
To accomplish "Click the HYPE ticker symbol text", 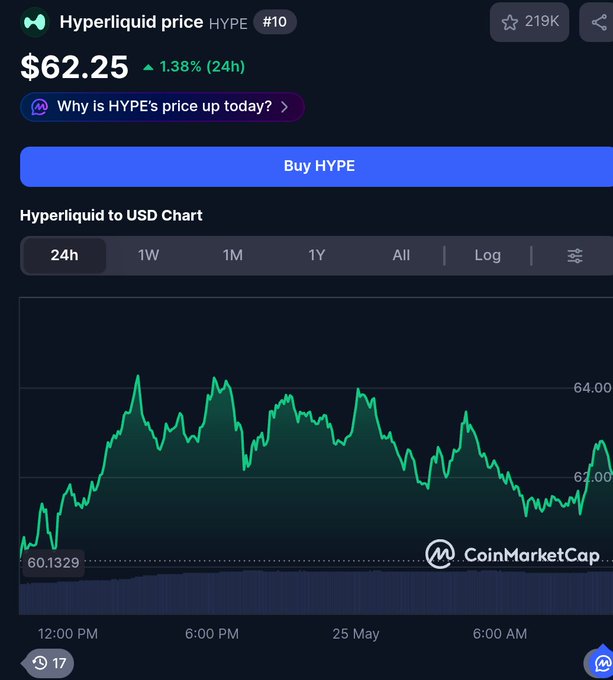I will point(228,24).
